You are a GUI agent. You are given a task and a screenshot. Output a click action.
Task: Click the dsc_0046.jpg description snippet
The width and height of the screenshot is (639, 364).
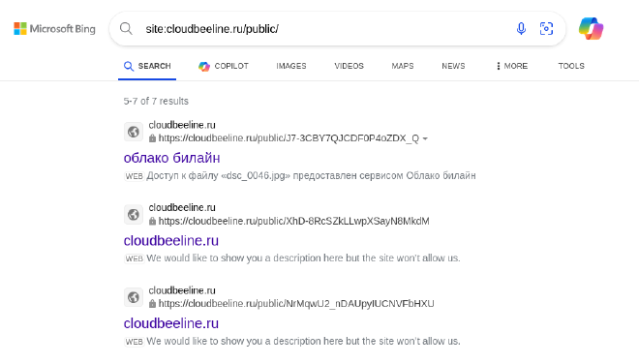point(311,175)
